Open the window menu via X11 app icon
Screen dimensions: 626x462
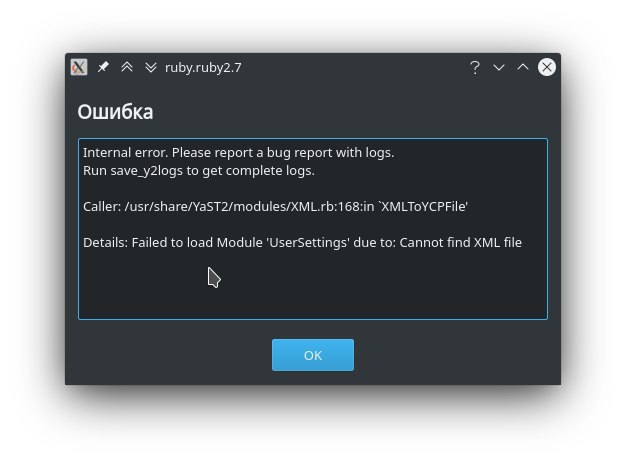pyautogui.click(x=79, y=67)
